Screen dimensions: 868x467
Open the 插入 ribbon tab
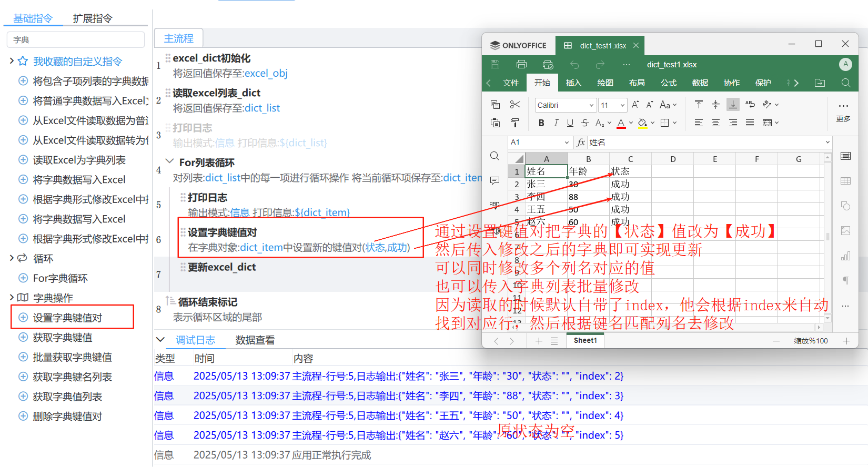573,83
